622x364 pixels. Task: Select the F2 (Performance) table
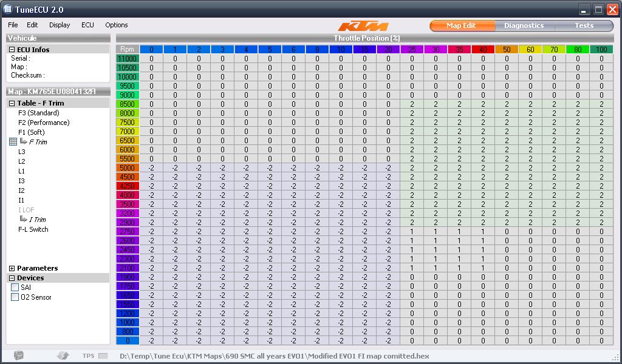pyautogui.click(x=44, y=123)
